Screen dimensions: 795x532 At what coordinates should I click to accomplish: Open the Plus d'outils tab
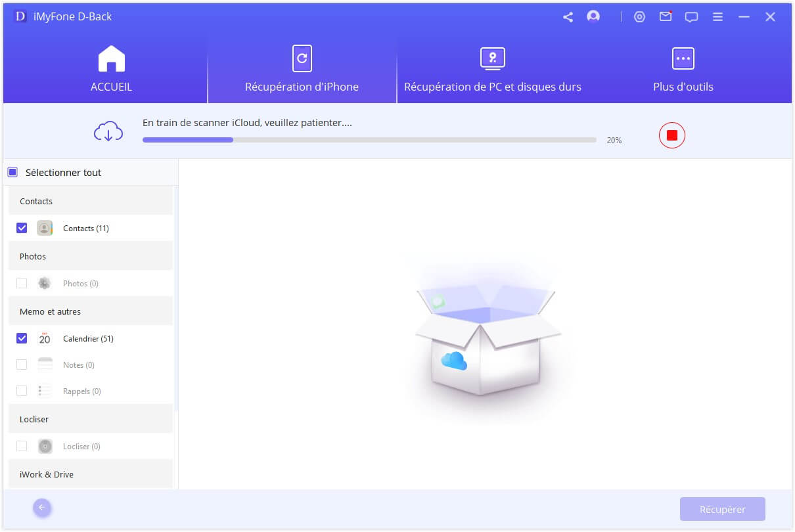pos(683,70)
